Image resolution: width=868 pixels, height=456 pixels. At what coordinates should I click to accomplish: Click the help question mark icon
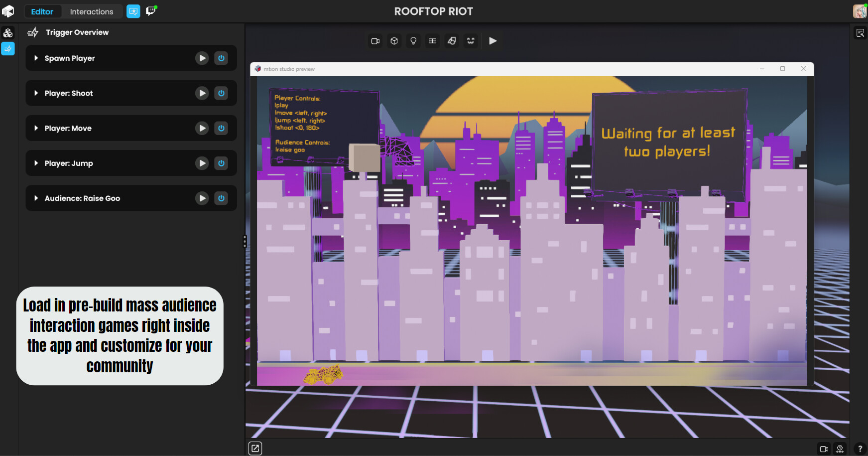(x=860, y=449)
